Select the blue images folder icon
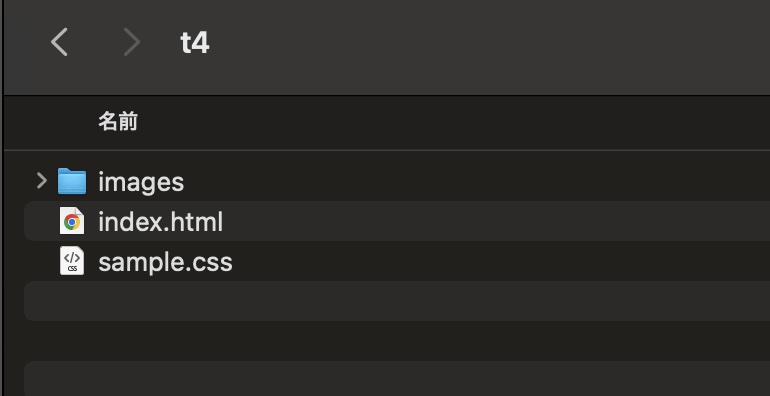Image resolution: width=770 pixels, height=396 pixels. (72, 181)
